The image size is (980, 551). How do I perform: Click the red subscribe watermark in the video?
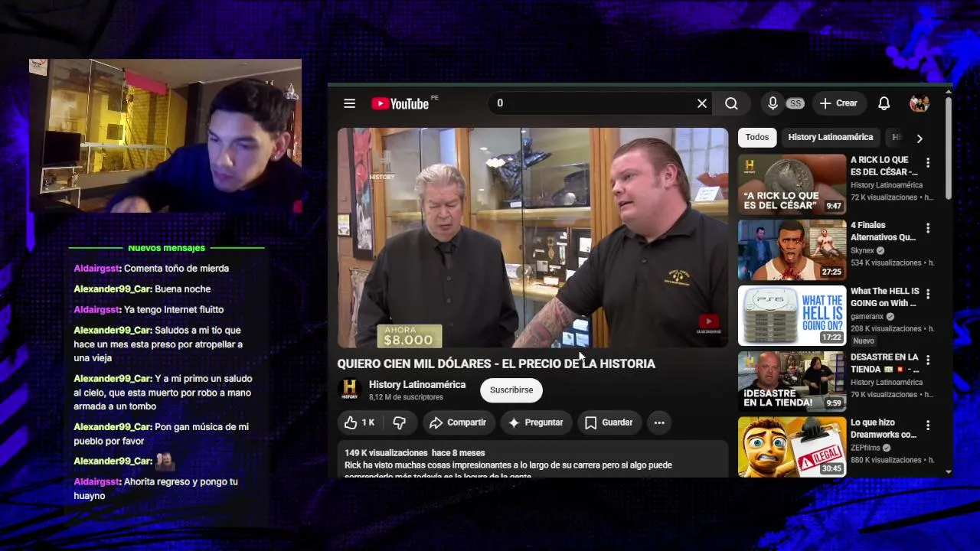709,324
